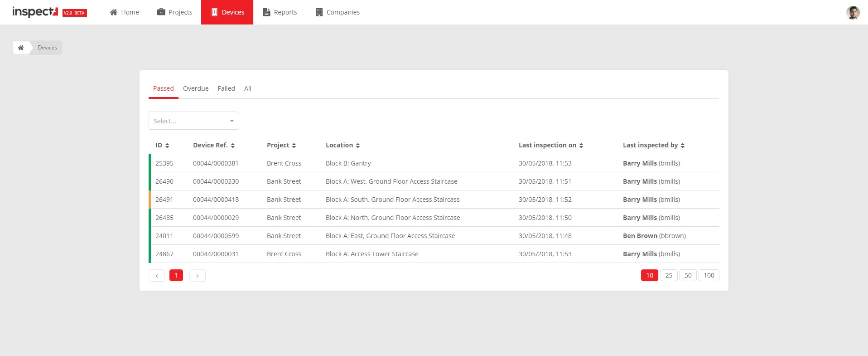The image size is (868, 356).
Task: Go to next page chevron
Action: pos(198,276)
